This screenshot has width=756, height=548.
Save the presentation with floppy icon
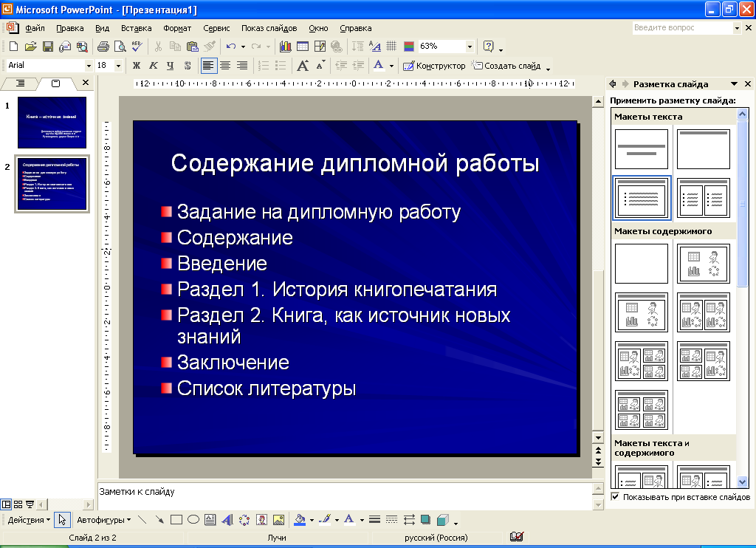[x=47, y=47]
